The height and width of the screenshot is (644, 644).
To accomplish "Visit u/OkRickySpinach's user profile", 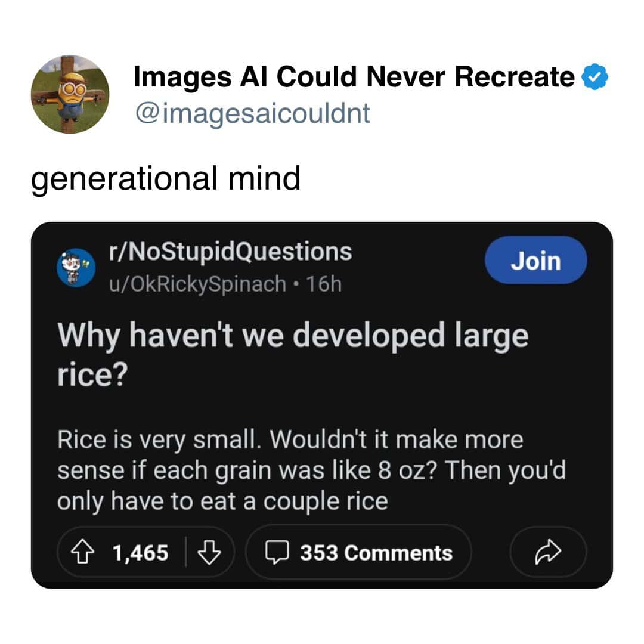I will tap(197, 284).
